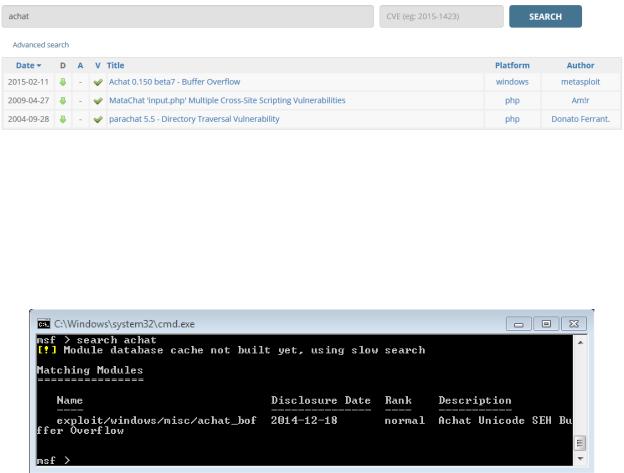Focus the CVE input field
Image resolution: width=624 pixels, height=473 pixels.
click(x=441, y=16)
